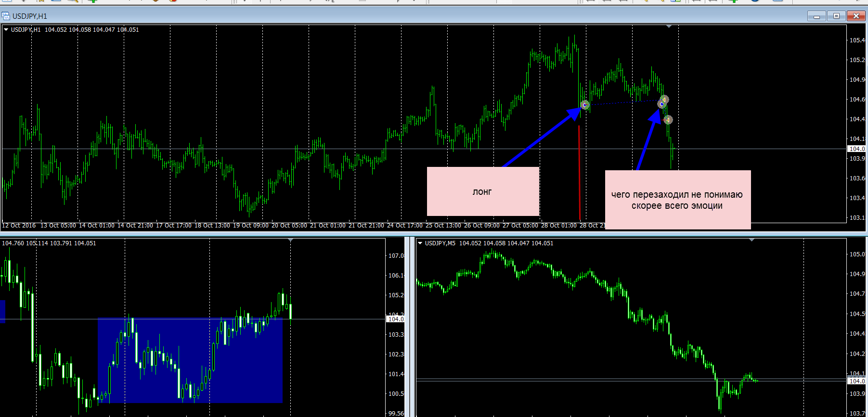Click the 107.0 price level on lower-left scale
The width and height of the screenshot is (868, 417).
[x=396, y=255]
